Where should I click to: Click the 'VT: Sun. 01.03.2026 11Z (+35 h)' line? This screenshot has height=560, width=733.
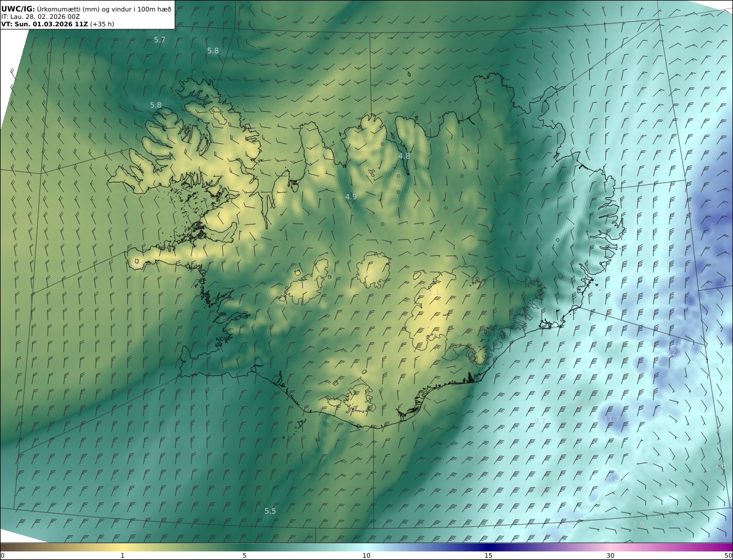pos(57,24)
